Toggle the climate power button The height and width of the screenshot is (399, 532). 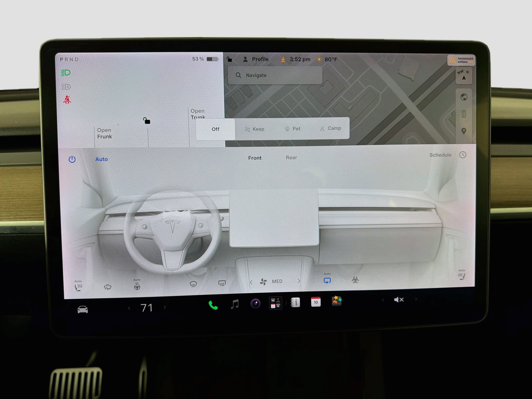(72, 159)
